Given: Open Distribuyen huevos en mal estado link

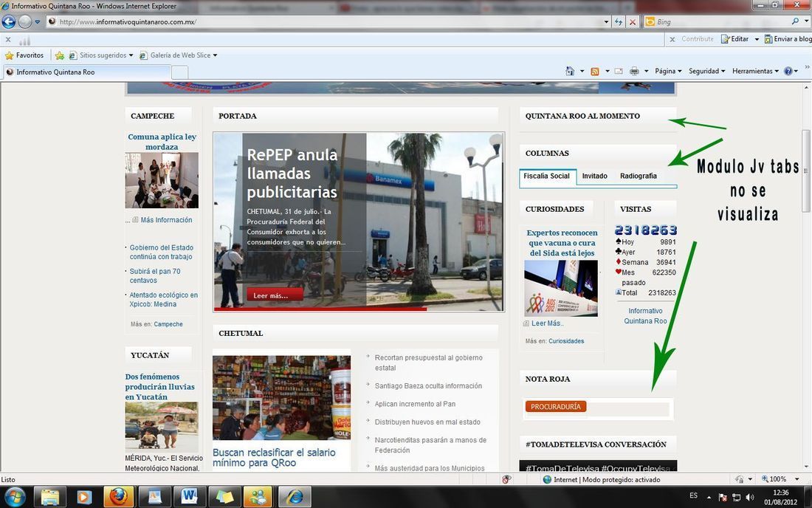Looking at the screenshot, I should 427,422.
